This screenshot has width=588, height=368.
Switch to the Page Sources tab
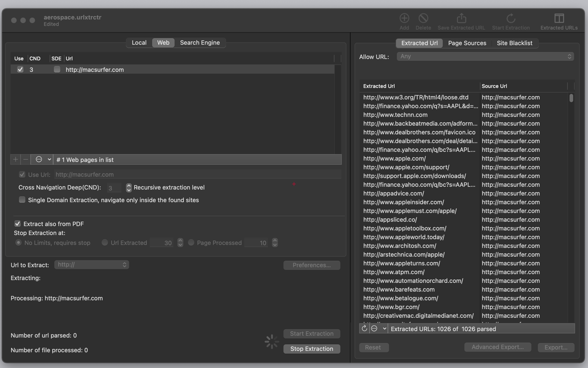click(x=467, y=43)
